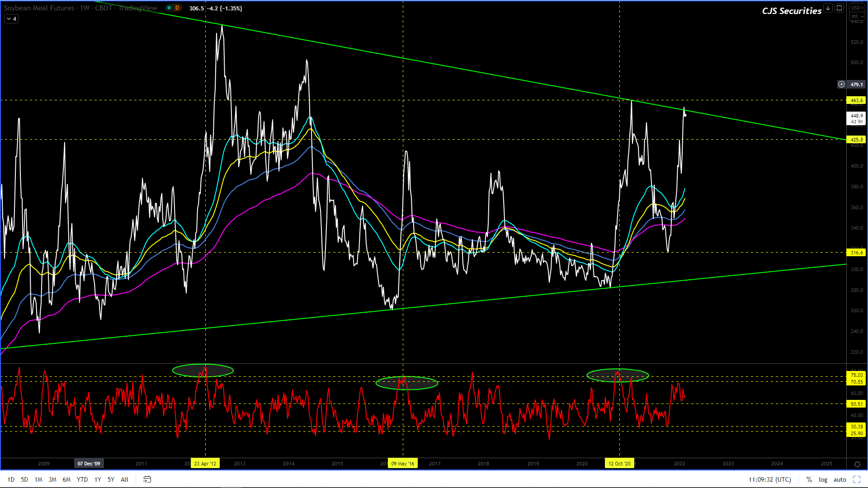868x488 pixels.
Task: Toggle auto scale mode
Action: click(840, 479)
